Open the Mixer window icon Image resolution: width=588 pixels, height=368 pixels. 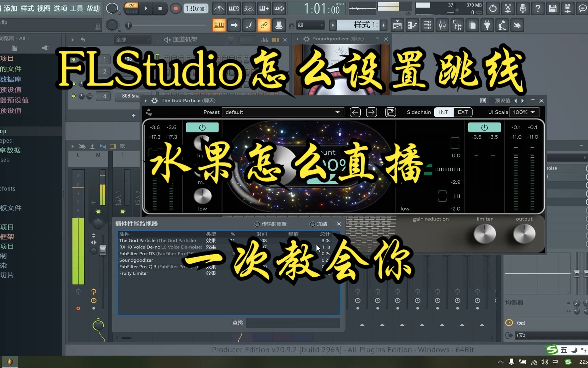point(442,25)
